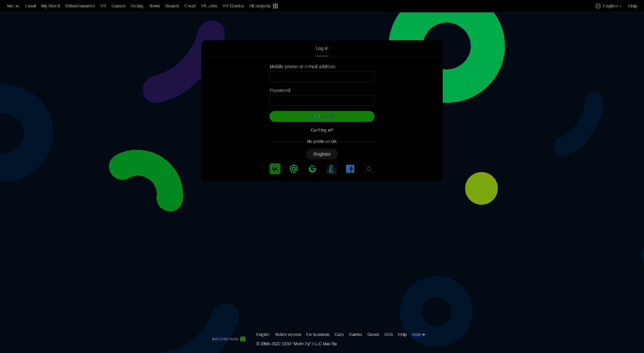Viewport: 644px width, 353px height.
Task: Select the Log in tab
Action: click(x=322, y=48)
